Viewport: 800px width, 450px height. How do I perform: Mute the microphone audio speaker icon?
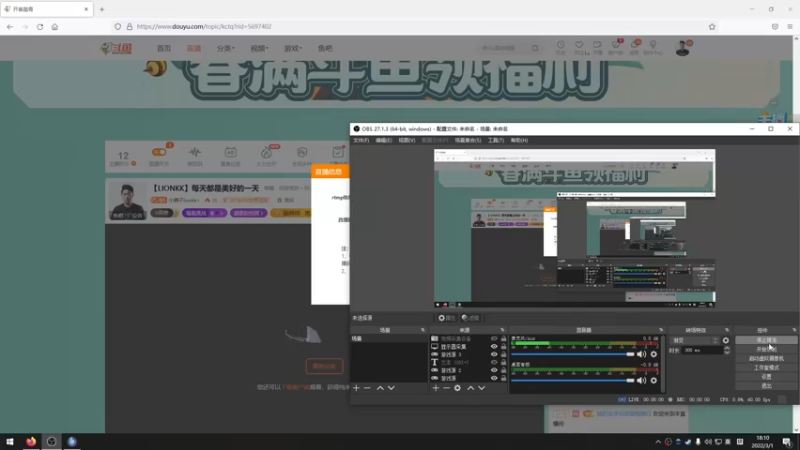pyautogui.click(x=642, y=354)
